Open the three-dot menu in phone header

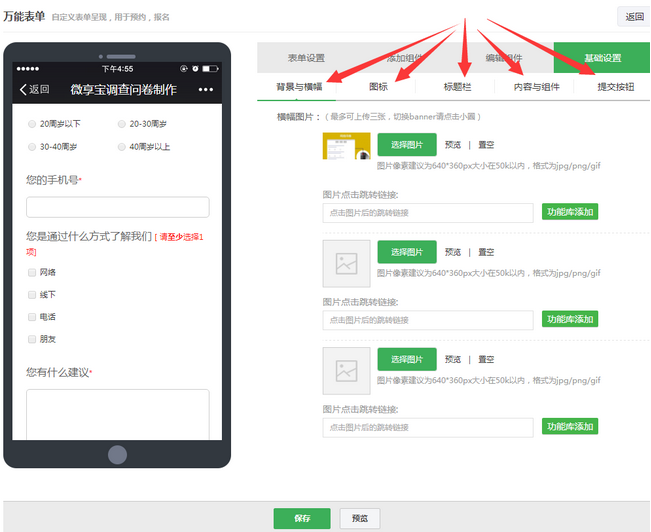[206, 89]
